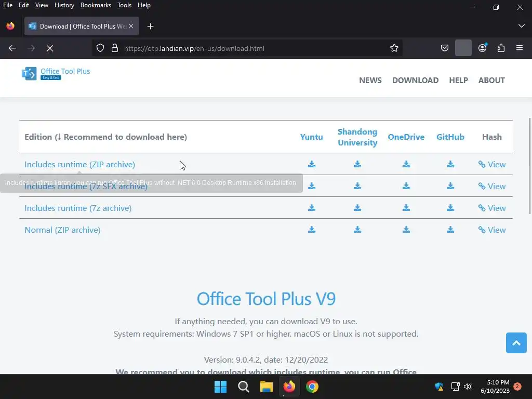
Task: Download 7z SFX archive from Shandong University
Action: point(357,186)
